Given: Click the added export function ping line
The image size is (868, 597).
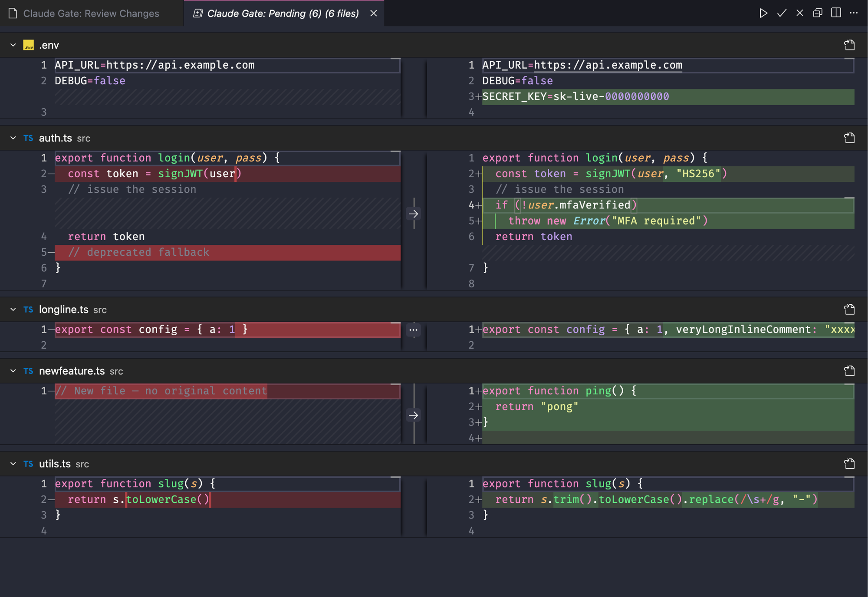Looking at the screenshot, I should (x=668, y=391).
